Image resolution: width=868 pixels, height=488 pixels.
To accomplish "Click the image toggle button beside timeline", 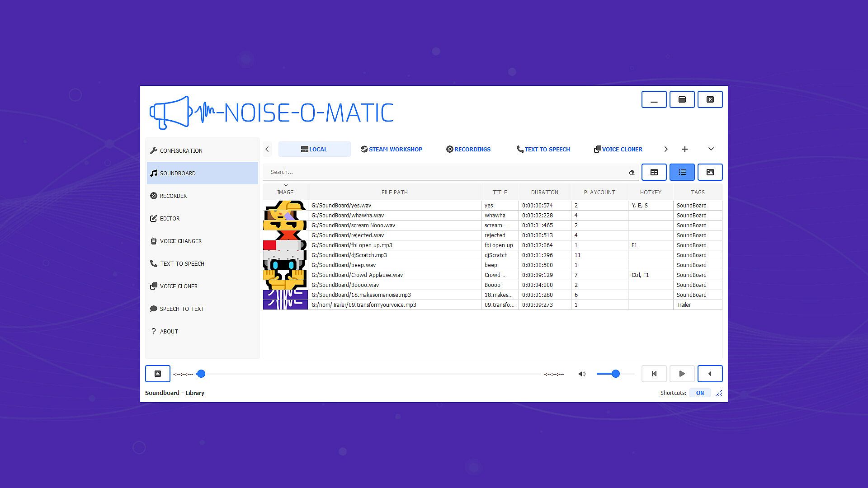I will pos(158,374).
